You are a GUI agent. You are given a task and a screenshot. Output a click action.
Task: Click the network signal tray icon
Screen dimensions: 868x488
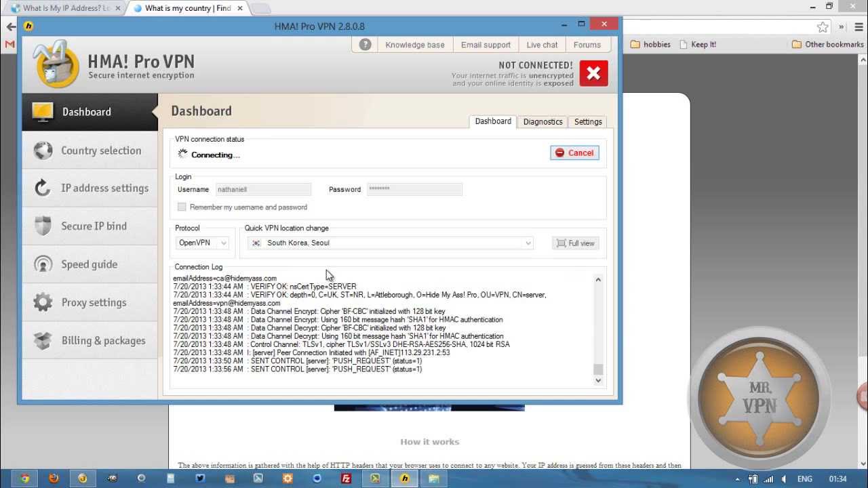[x=770, y=479]
